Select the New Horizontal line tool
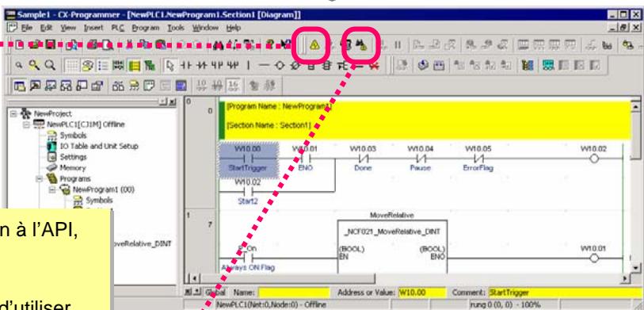 pyautogui.click(x=264, y=65)
